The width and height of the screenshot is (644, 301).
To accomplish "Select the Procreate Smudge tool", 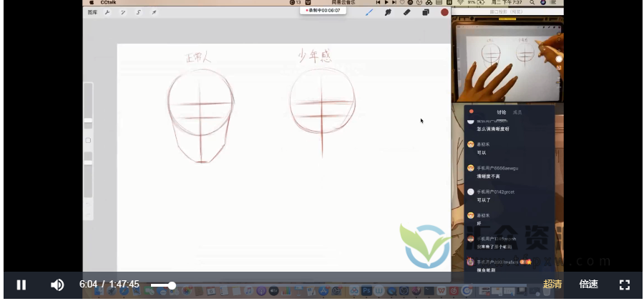I will (388, 12).
